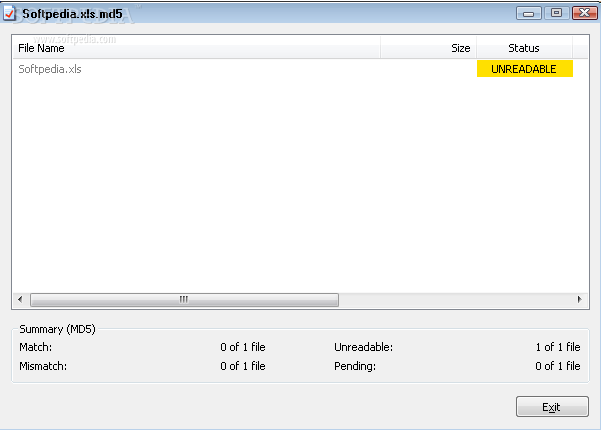Select the Softpedia.xls file row
601x430 pixels.
300,69
